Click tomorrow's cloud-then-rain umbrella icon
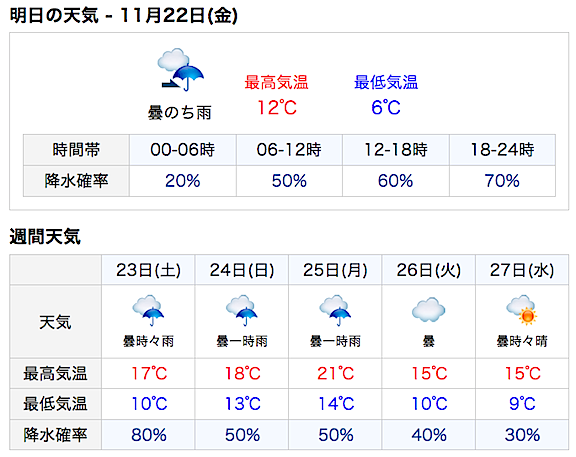This screenshot has height=457, width=576. 180,69
